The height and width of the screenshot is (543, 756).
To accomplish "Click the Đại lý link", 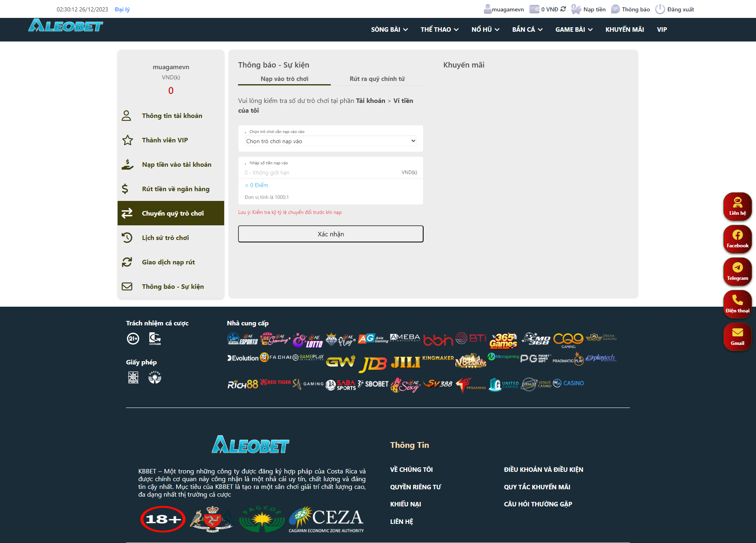I will 122,9.
